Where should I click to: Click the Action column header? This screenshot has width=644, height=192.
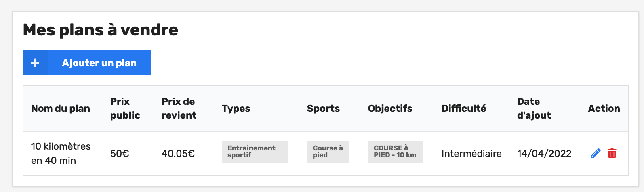(x=604, y=109)
